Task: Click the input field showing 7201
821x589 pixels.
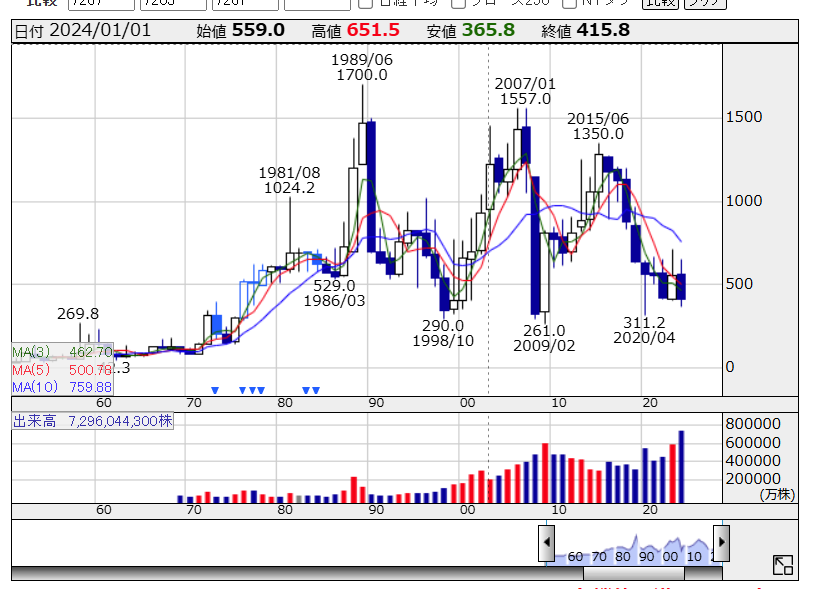Action: 246,4
